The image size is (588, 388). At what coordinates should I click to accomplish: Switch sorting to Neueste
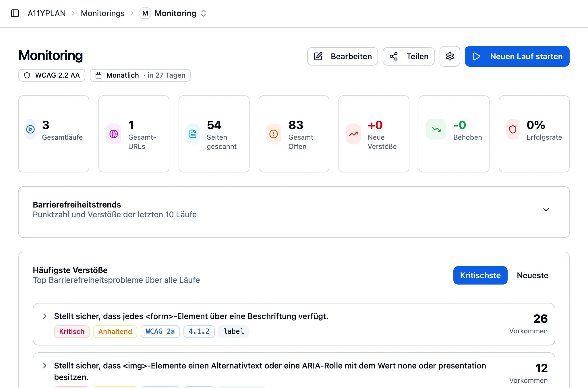[x=532, y=275]
